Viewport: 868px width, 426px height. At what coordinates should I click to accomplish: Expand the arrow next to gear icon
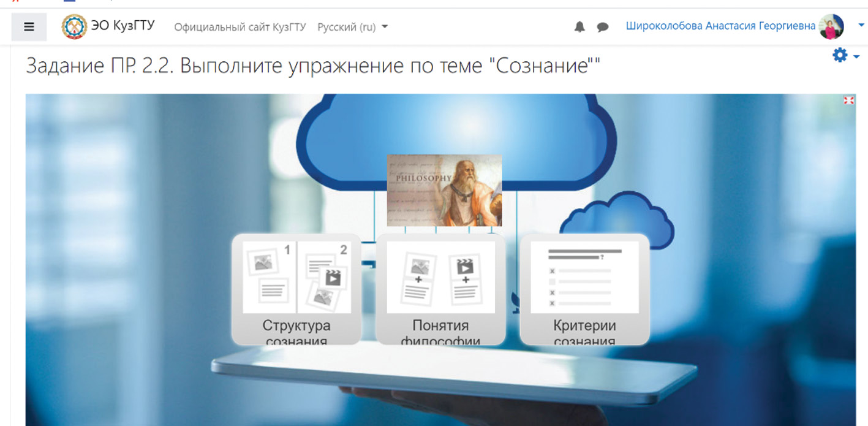pos(856,56)
